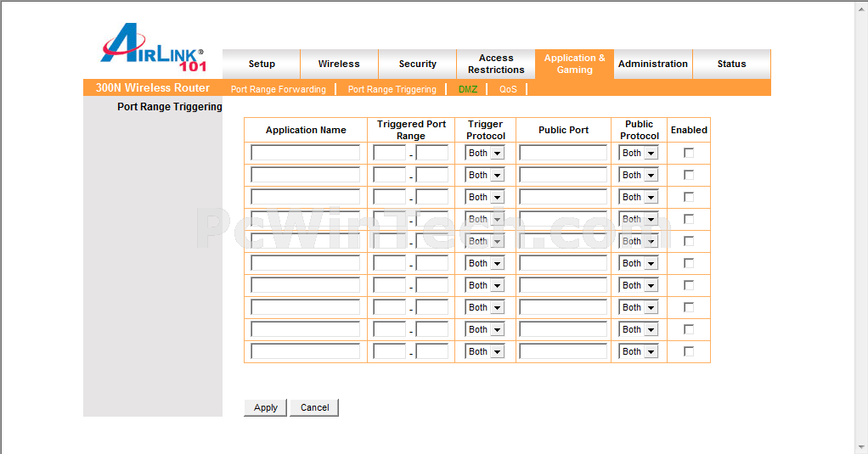Viewport: 868px width, 454px height.
Task: Select the seventh row's triggered range start port field
Action: click(x=390, y=285)
